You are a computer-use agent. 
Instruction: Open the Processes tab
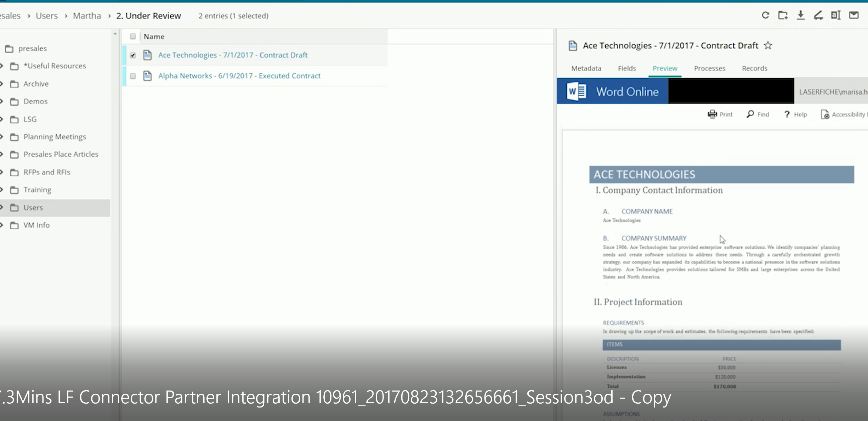(x=709, y=68)
